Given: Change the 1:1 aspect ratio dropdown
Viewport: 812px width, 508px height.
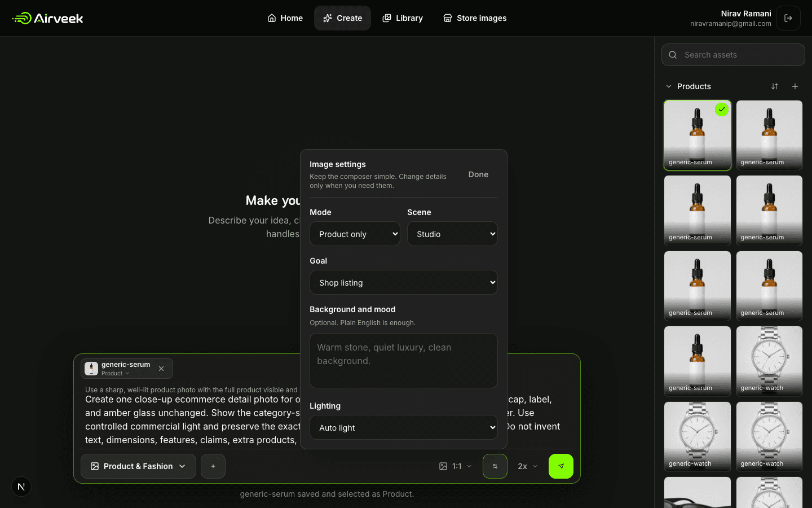Looking at the screenshot, I should 456,466.
